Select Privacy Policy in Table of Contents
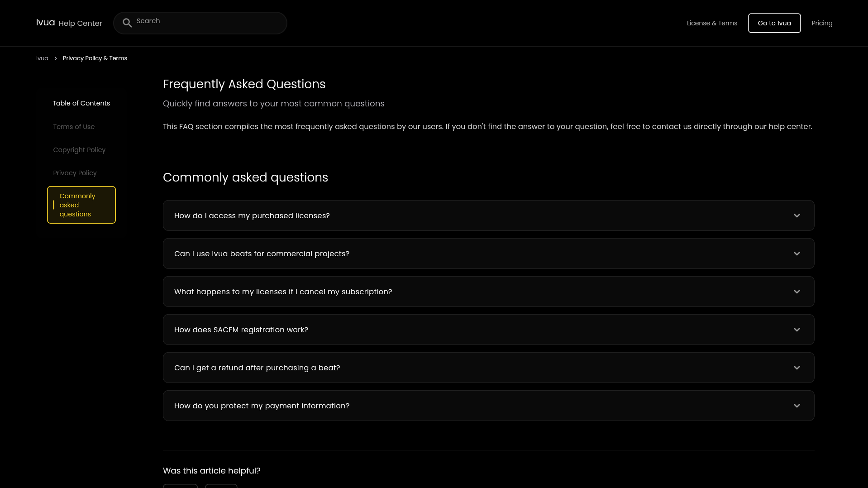The image size is (868, 488). click(x=75, y=173)
